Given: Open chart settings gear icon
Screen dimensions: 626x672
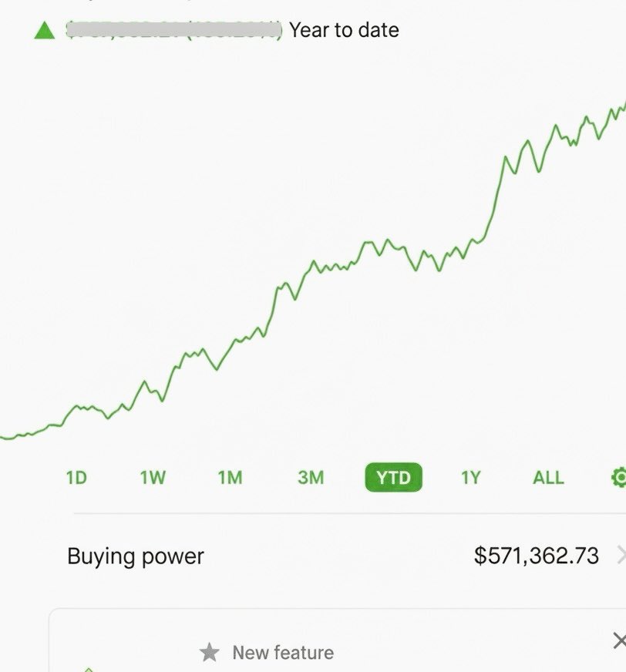Looking at the screenshot, I should 618,478.
